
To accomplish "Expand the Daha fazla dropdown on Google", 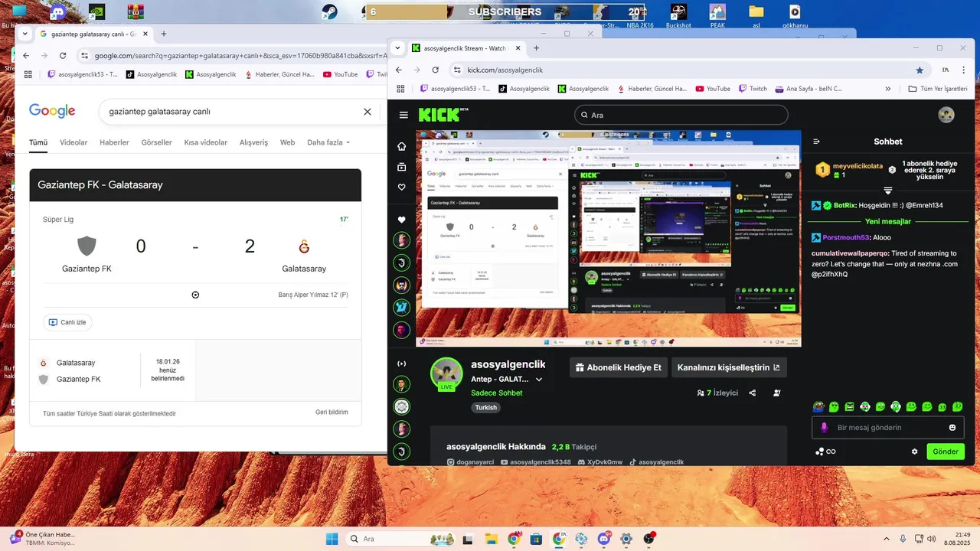I will (x=328, y=142).
